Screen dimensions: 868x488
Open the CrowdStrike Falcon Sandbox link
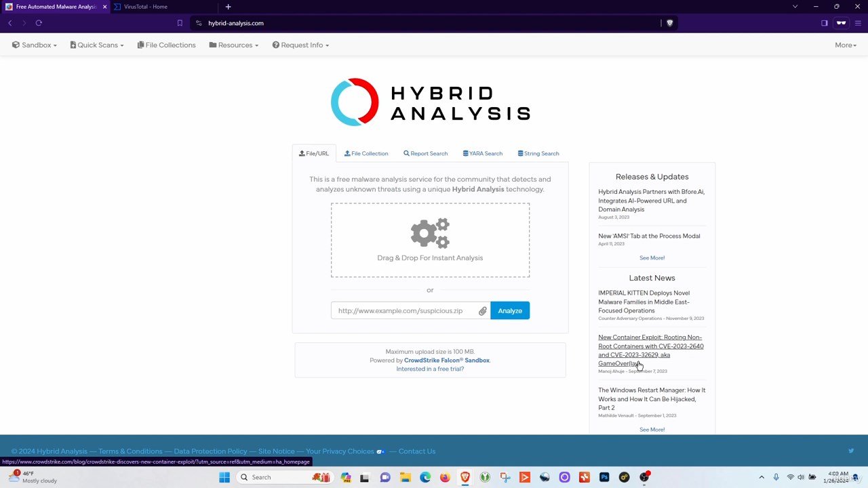[x=447, y=361]
